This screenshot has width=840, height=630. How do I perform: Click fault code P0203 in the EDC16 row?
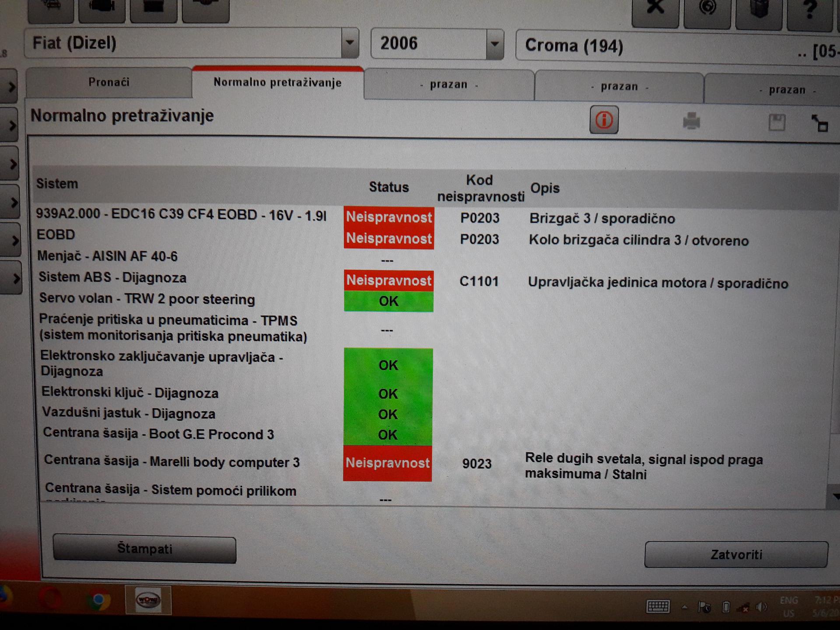click(479, 218)
